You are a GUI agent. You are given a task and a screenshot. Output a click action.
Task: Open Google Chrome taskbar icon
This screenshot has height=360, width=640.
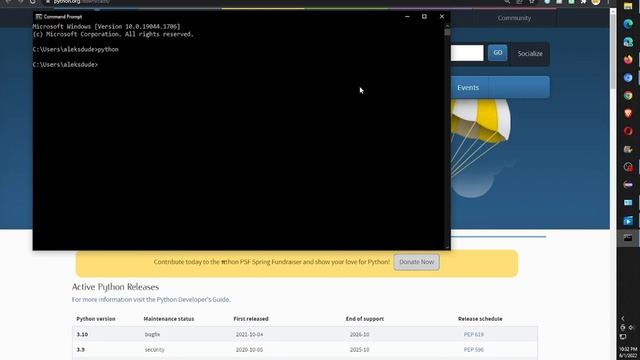[x=628, y=96]
